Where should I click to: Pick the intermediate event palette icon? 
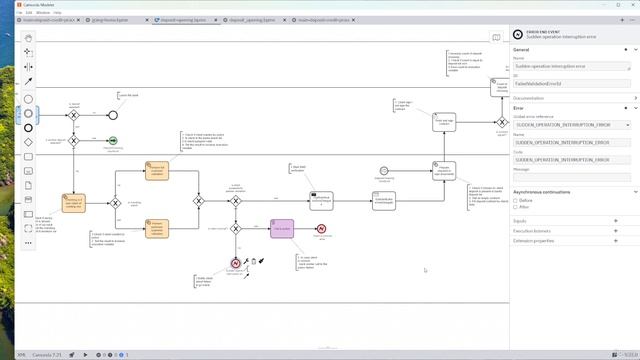[28, 113]
